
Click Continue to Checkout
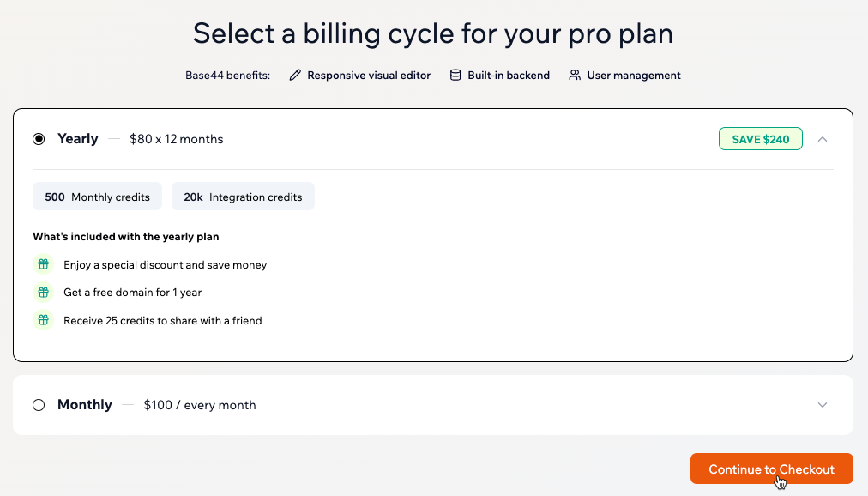pos(771,469)
